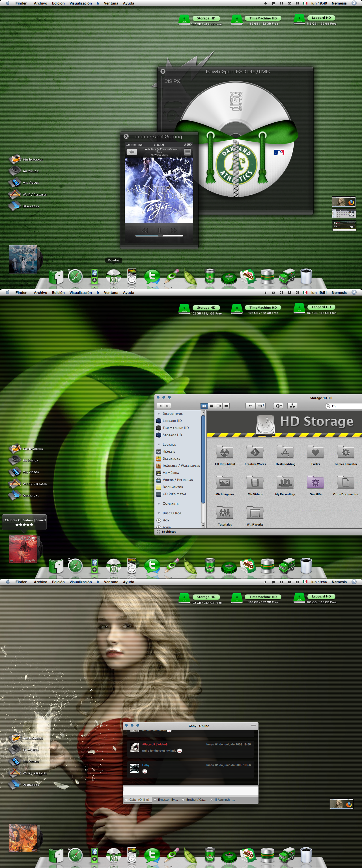Close the iphone_shot_3g.png preview
The image size is (362, 868).
(x=126, y=136)
